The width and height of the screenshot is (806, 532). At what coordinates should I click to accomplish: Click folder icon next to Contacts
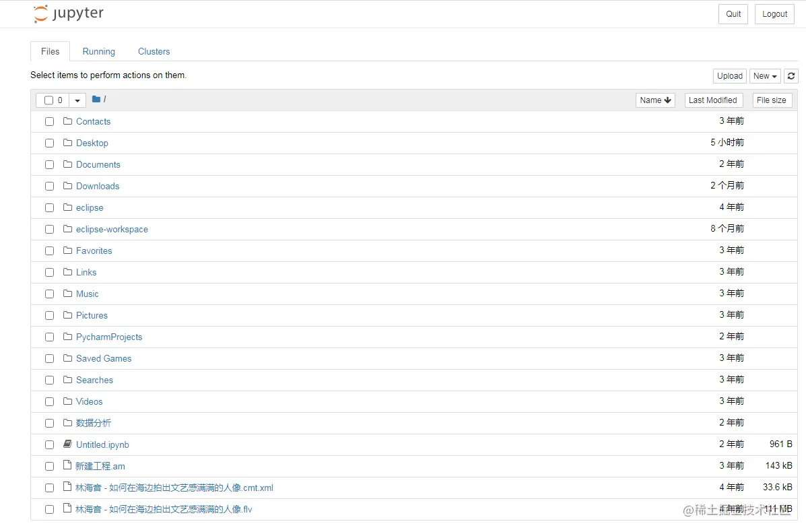coord(67,121)
